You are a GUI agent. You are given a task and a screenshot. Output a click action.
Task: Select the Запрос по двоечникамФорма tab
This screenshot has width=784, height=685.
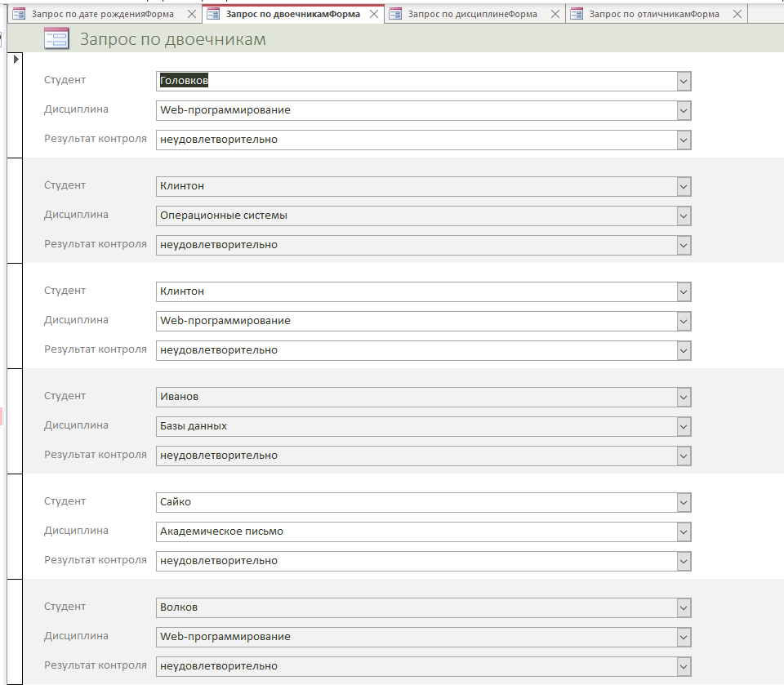pyautogui.click(x=293, y=14)
